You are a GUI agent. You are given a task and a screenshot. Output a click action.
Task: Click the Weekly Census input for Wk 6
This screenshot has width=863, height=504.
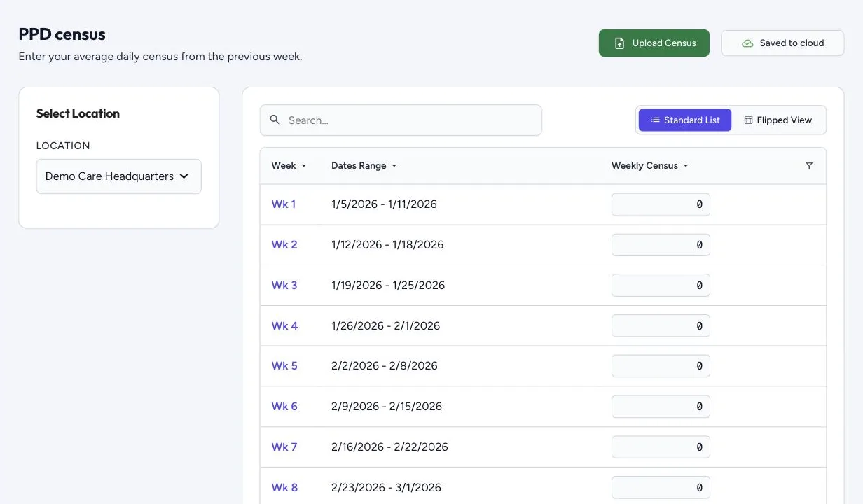tap(661, 407)
